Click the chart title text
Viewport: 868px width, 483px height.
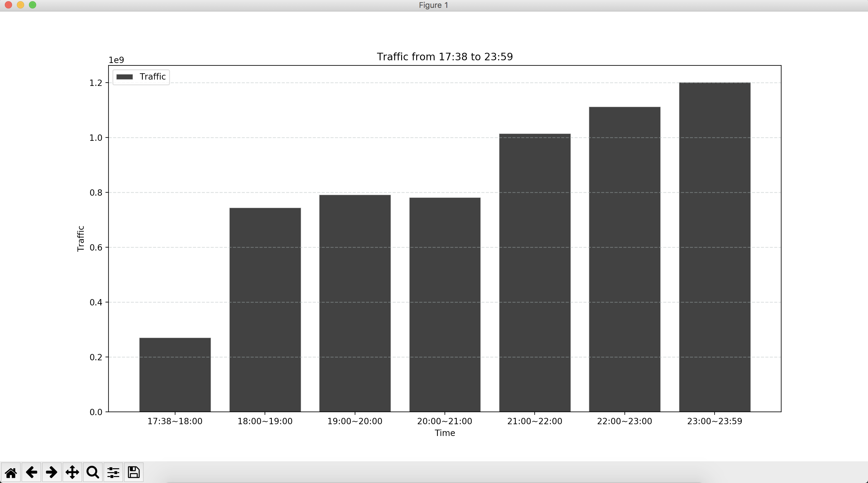tap(445, 57)
